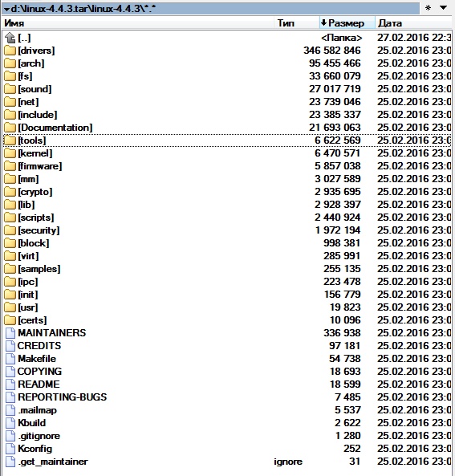Select the .gitignore file name
This screenshot has width=455, height=476.
click(x=39, y=436)
